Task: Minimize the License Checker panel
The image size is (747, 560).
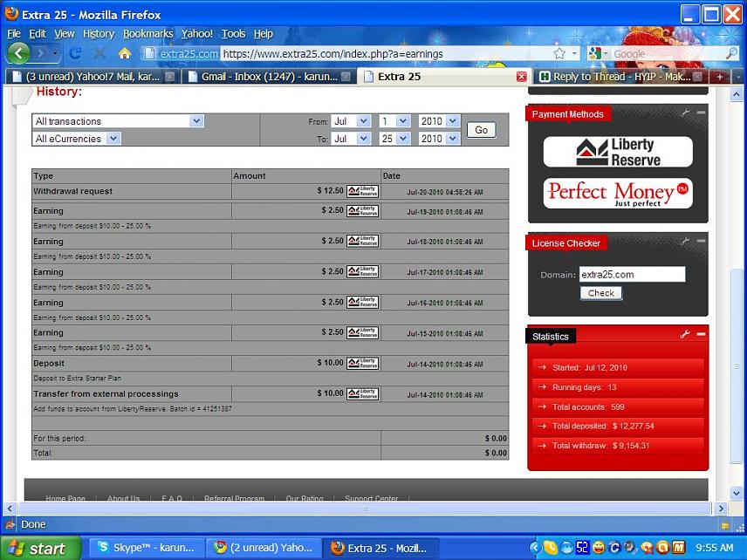Action: coord(701,242)
